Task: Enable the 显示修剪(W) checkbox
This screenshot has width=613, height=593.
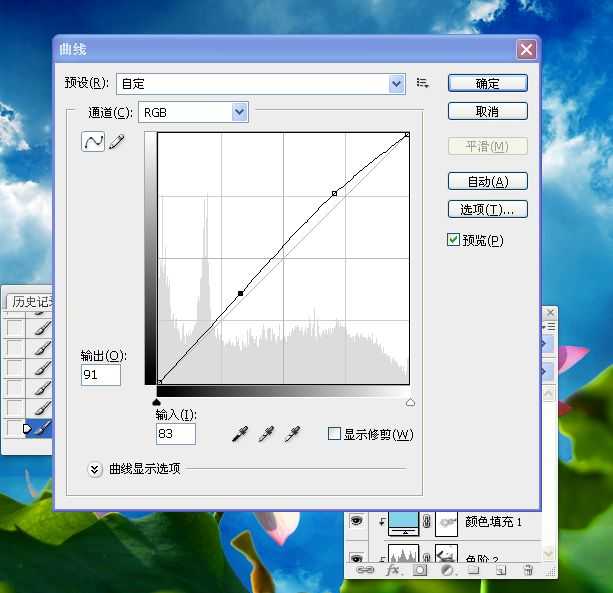Action: (334, 434)
